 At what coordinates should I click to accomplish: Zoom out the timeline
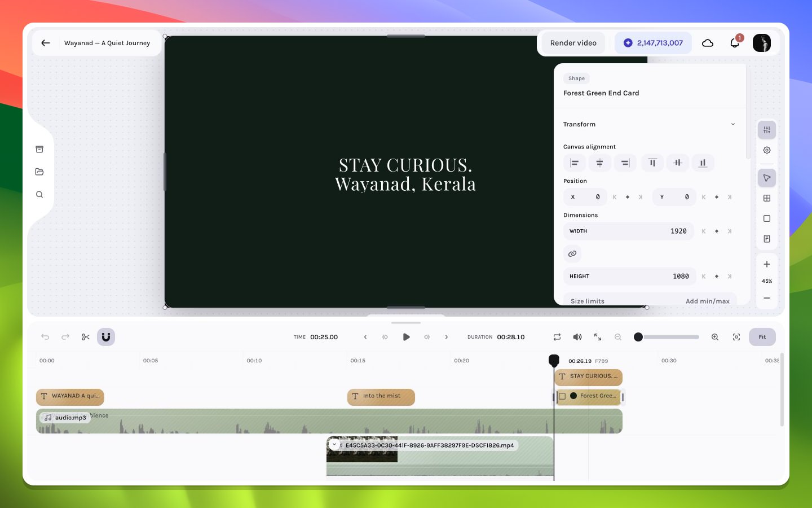[618, 337]
